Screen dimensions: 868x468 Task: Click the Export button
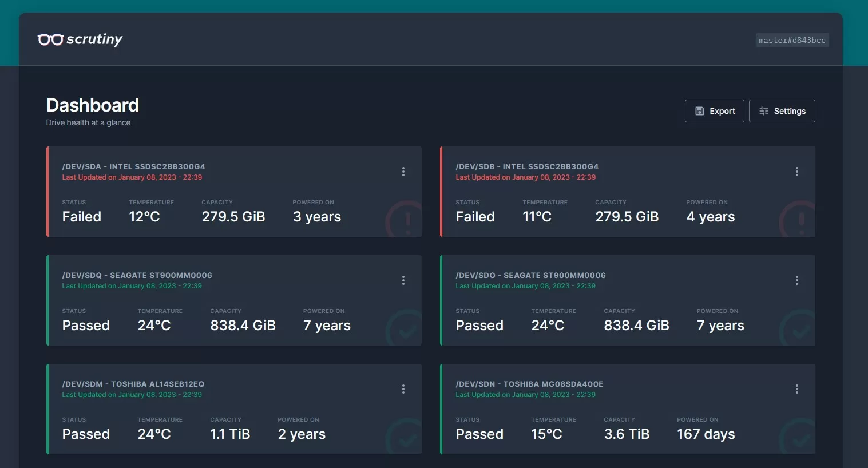point(714,111)
